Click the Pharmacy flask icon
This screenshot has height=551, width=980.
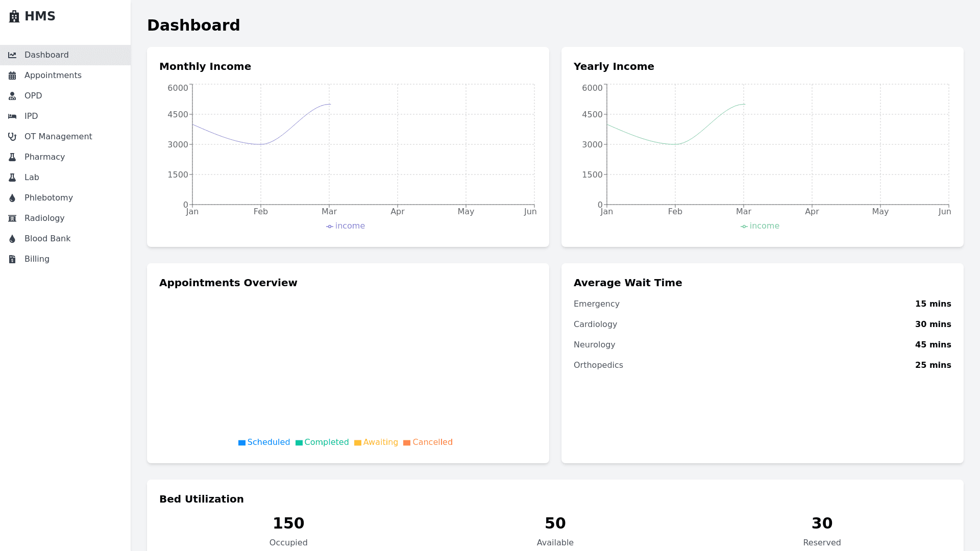click(x=12, y=157)
